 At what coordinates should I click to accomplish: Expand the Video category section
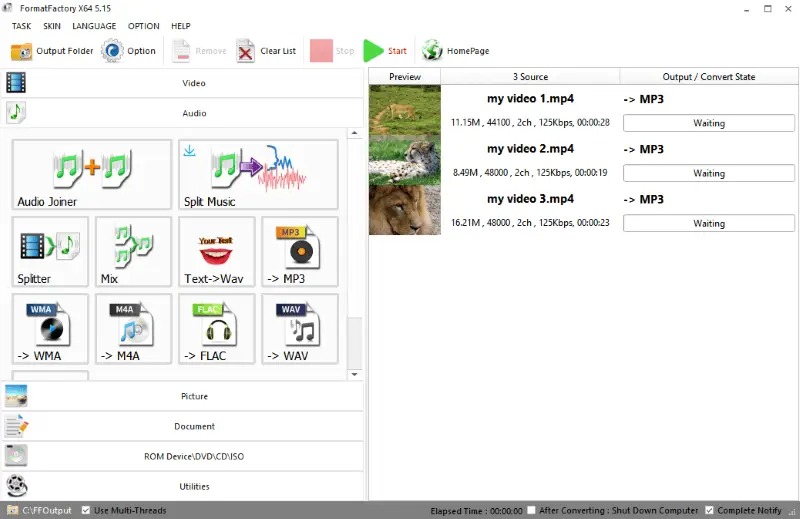pos(183,83)
